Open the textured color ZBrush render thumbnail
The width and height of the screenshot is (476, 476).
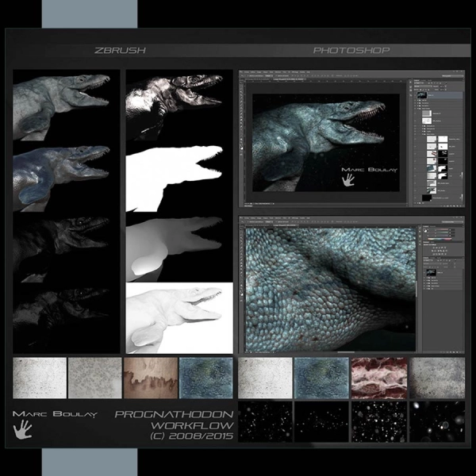(66, 106)
